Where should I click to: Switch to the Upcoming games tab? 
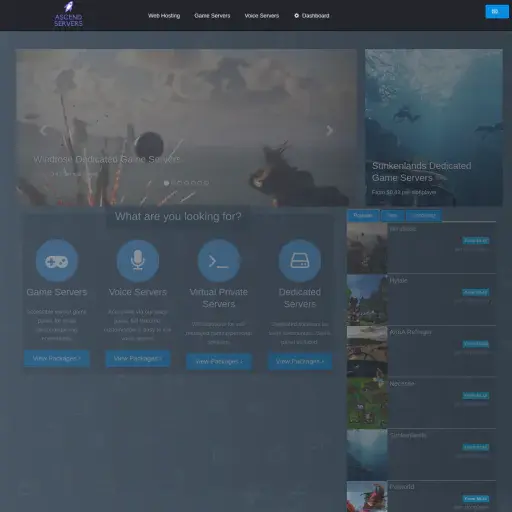423,216
